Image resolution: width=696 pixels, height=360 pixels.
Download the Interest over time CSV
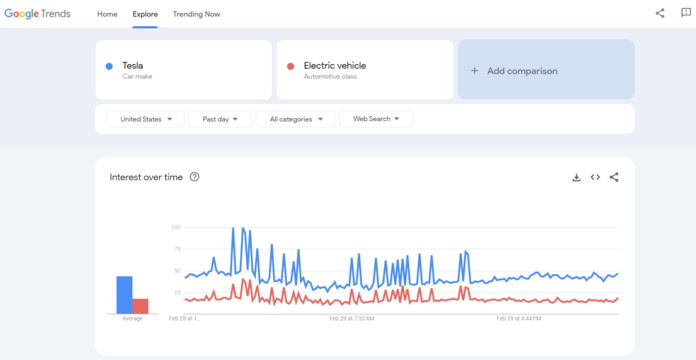click(576, 178)
